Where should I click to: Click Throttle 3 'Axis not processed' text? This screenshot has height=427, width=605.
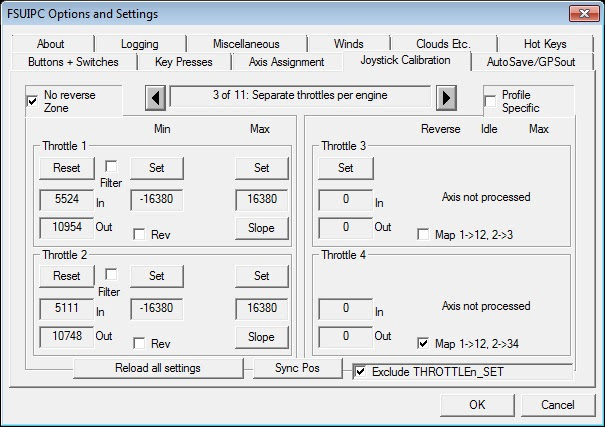(x=486, y=197)
